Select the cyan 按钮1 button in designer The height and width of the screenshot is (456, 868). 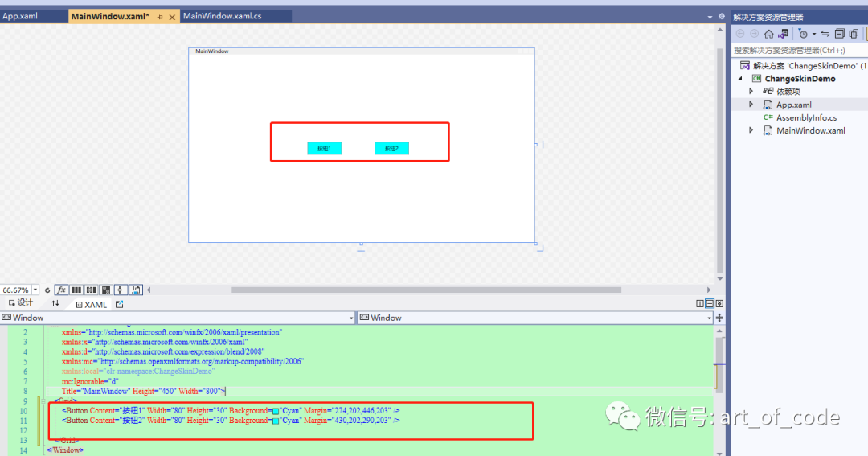click(325, 149)
